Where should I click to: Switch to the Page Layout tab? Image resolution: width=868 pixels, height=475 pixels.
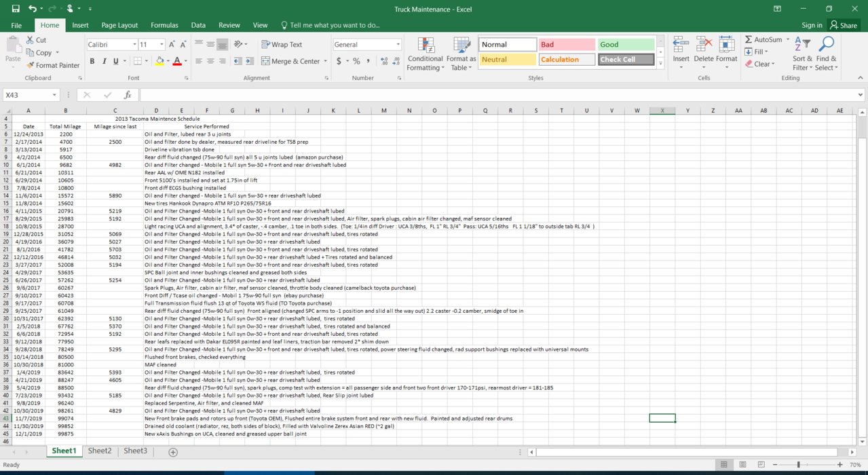pos(119,25)
